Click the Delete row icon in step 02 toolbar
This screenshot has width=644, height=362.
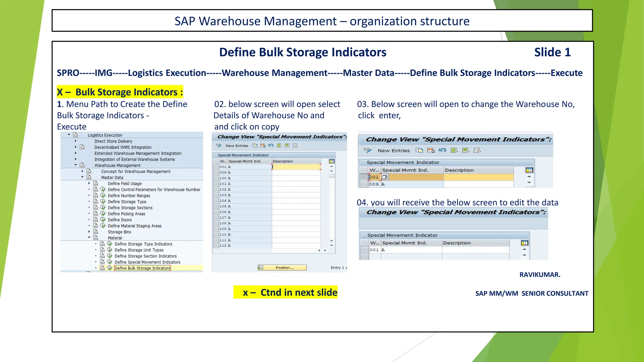263,145
